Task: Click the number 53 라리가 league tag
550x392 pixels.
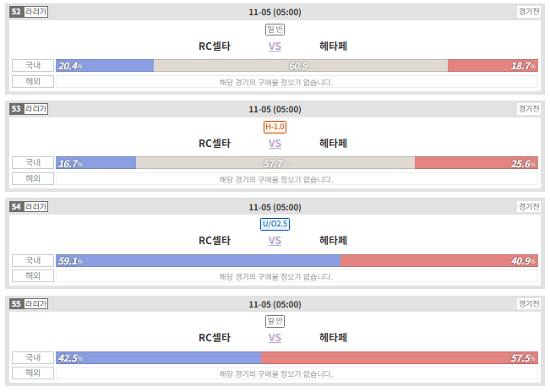Action: pyautogui.click(x=29, y=109)
